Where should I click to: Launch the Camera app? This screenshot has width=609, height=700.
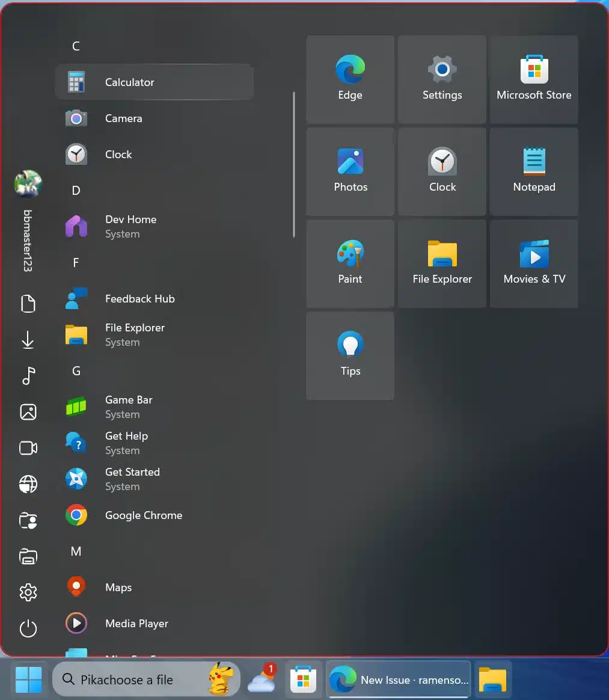click(155, 118)
